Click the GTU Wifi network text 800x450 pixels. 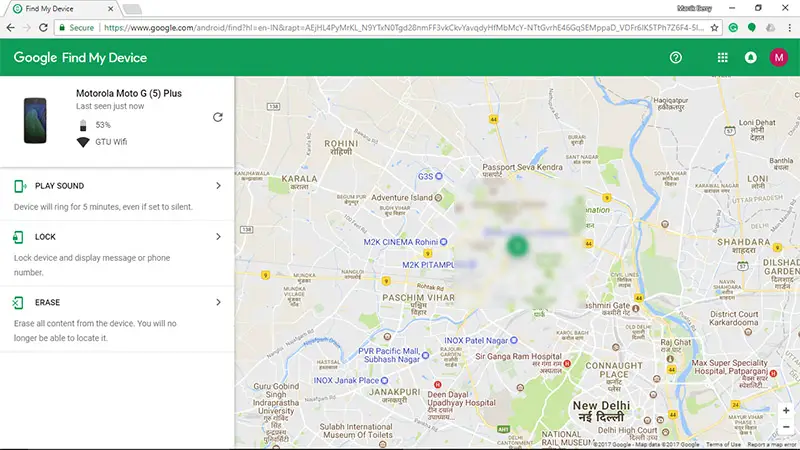tap(111, 142)
